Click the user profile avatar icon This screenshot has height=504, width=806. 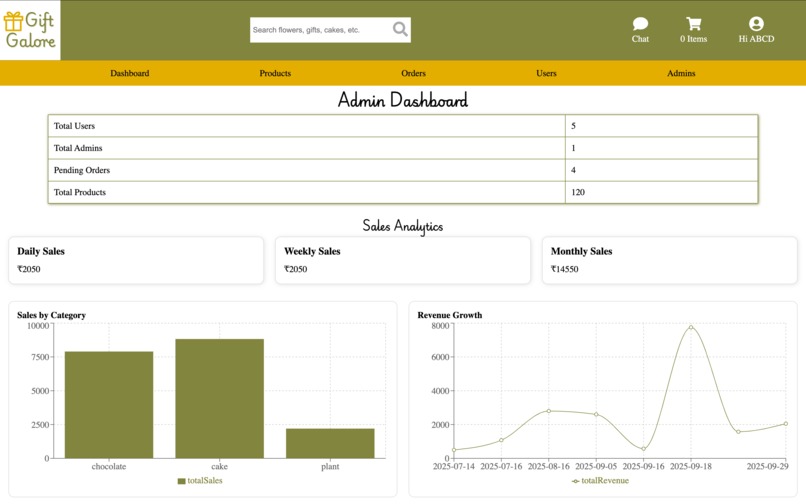[756, 24]
